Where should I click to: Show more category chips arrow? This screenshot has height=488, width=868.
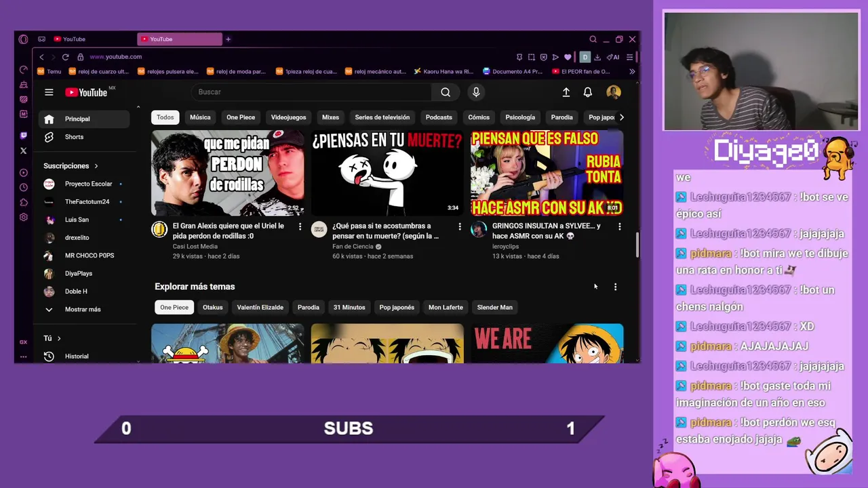click(621, 117)
